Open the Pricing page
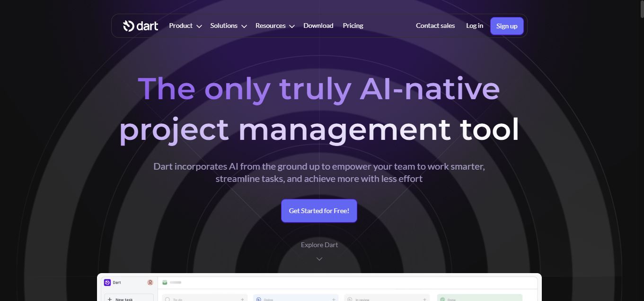 pos(353,26)
